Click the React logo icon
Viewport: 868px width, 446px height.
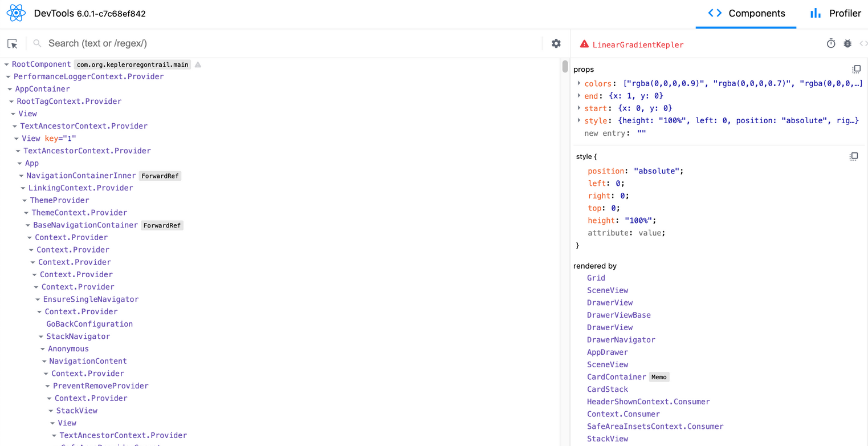(16, 13)
